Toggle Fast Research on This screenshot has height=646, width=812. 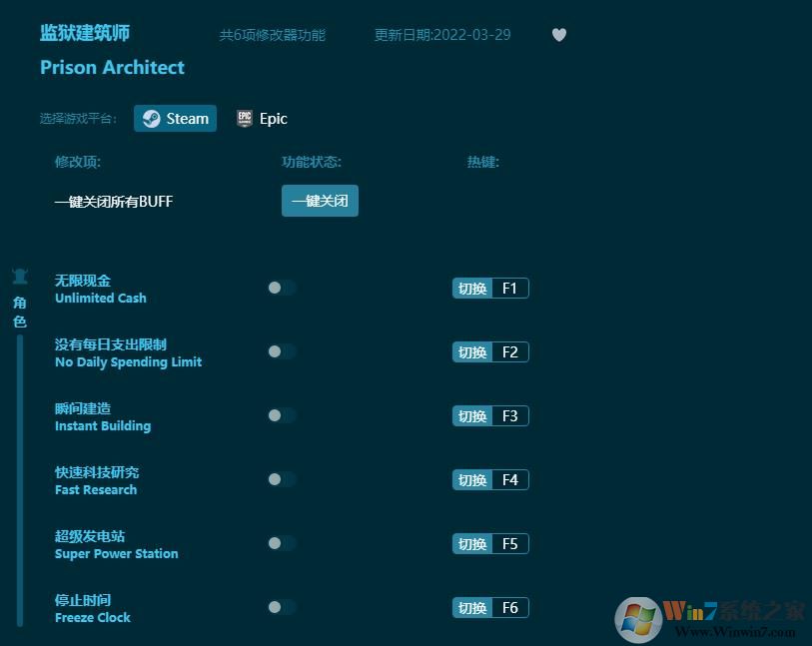[x=281, y=479]
